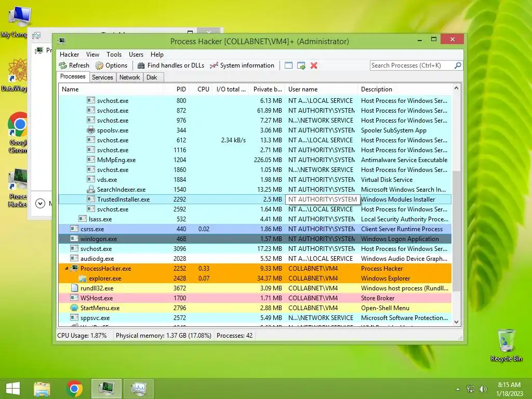Click the scrollbar up arrow
Image resolution: width=532 pixels, height=399 pixels.
[456, 88]
